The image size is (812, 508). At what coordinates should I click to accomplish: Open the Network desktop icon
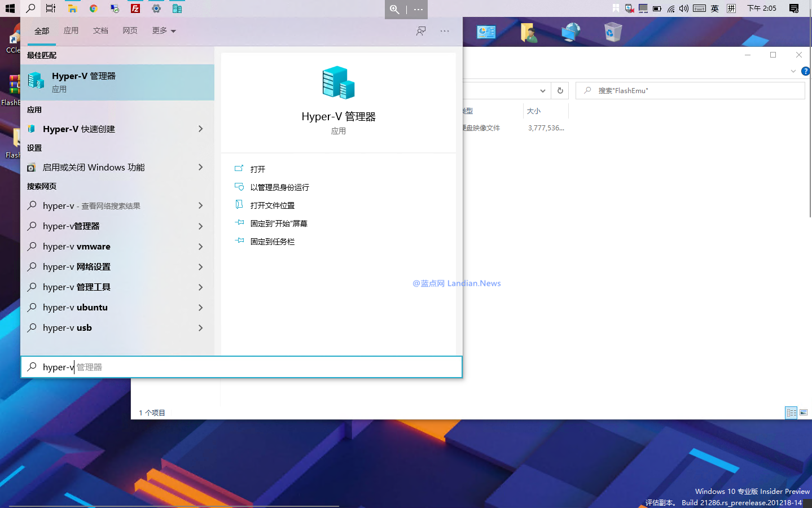571,32
